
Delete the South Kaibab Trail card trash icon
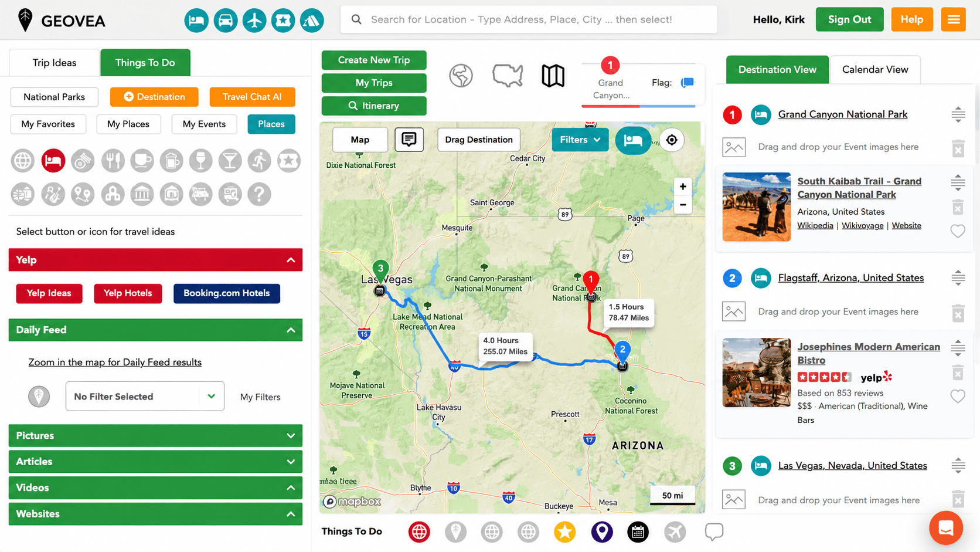tap(958, 207)
